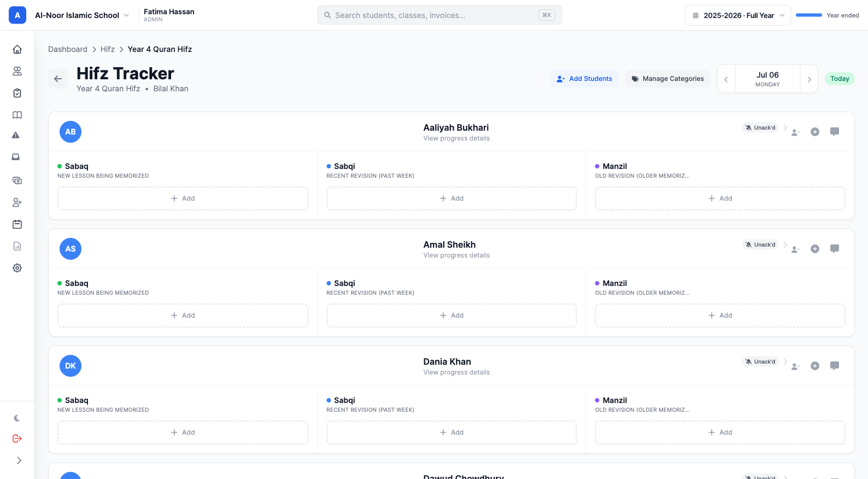The width and height of the screenshot is (868, 479).
Task: Toggle dark mode moon icon
Action: point(17,418)
